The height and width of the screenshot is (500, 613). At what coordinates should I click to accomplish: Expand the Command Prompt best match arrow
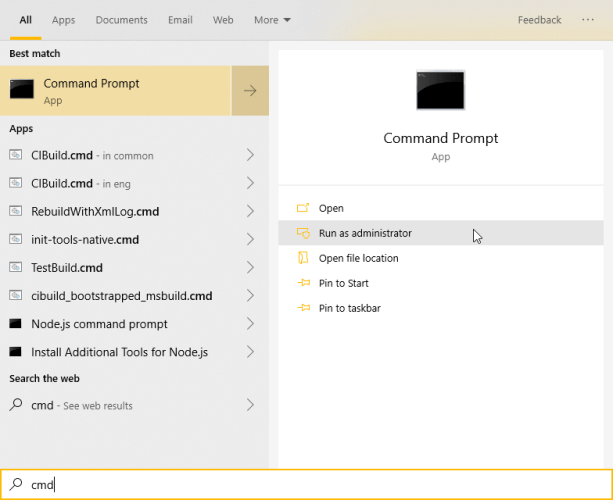pyautogui.click(x=250, y=91)
